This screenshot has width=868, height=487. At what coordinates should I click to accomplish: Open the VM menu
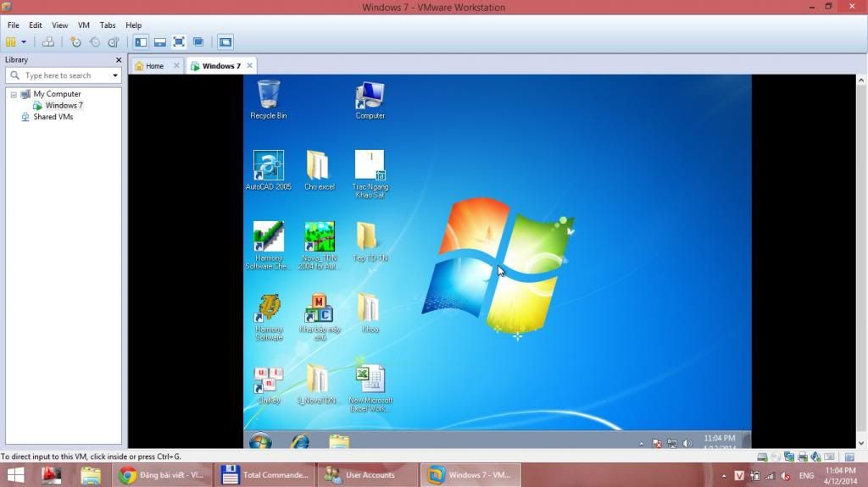coord(83,25)
